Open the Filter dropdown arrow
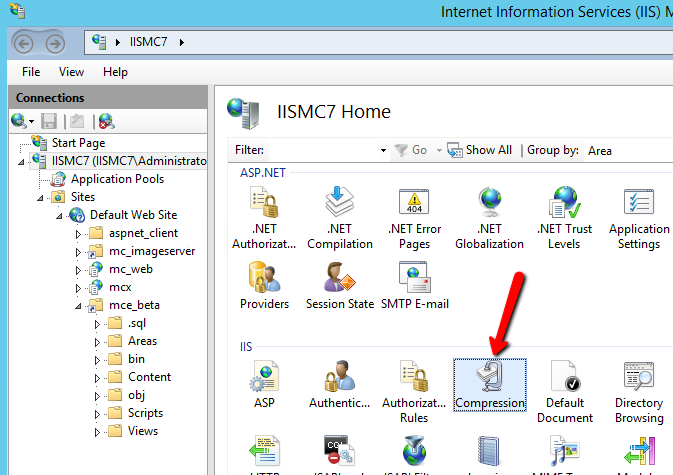Image resolution: width=673 pixels, height=475 pixels. pyautogui.click(x=383, y=150)
